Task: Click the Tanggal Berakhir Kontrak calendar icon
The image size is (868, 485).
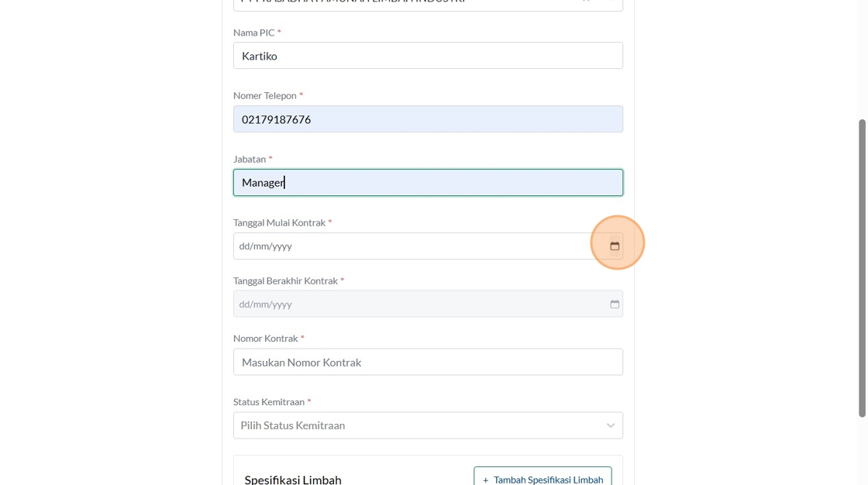Action: (x=615, y=304)
